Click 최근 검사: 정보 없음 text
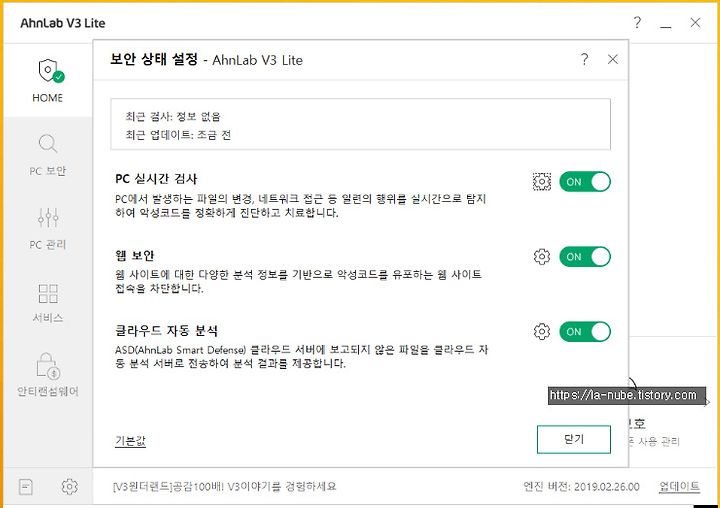The width and height of the screenshot is (720, 508). click(x=173, y=116)
